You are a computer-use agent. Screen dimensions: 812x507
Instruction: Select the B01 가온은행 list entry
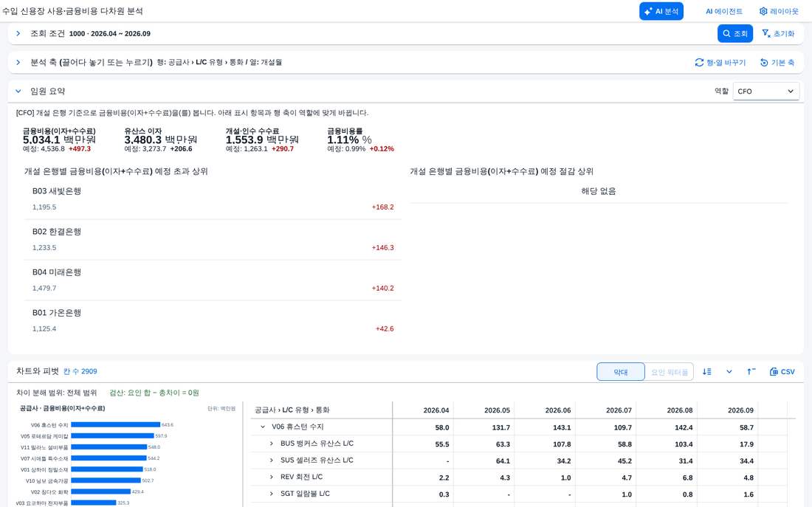pos(213,320)
